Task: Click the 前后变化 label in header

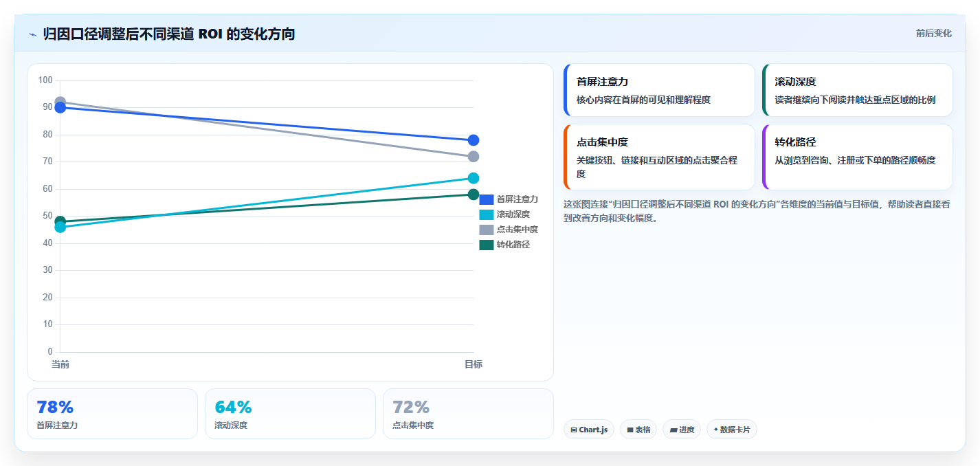Action: [933, 33]
